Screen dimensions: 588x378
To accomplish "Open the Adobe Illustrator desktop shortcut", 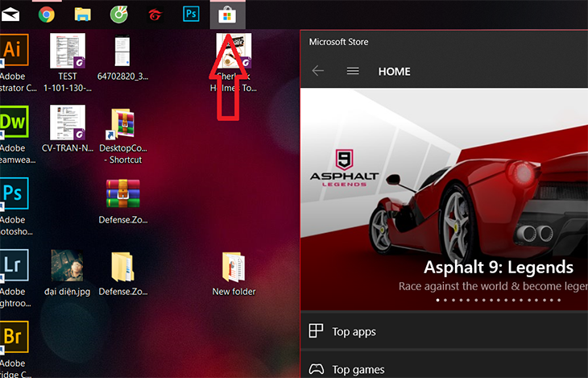I will 14,50.
